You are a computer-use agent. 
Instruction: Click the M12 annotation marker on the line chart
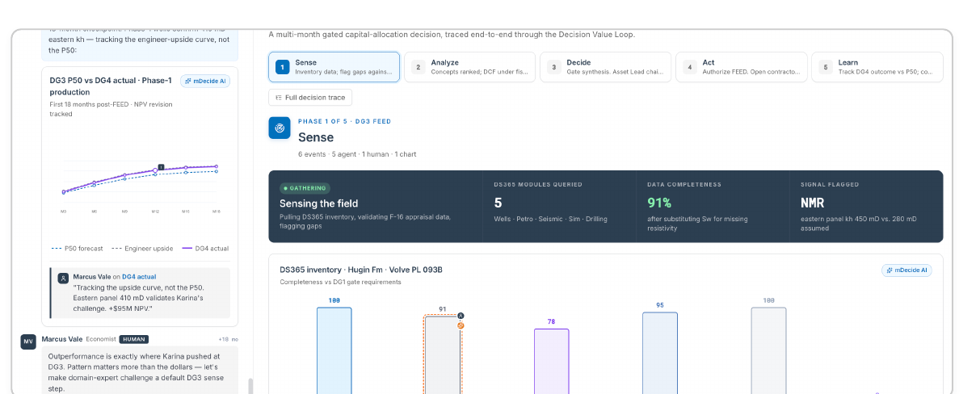(x=161, y=167)
